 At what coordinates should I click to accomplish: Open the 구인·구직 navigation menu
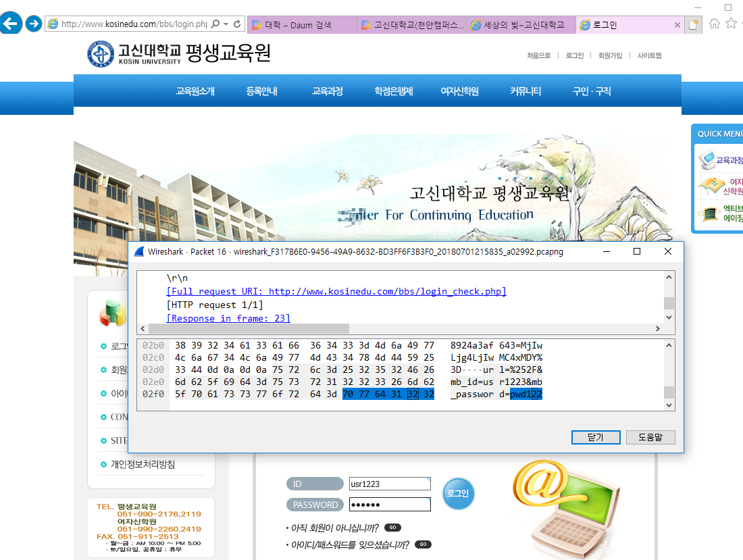point(592,91)
